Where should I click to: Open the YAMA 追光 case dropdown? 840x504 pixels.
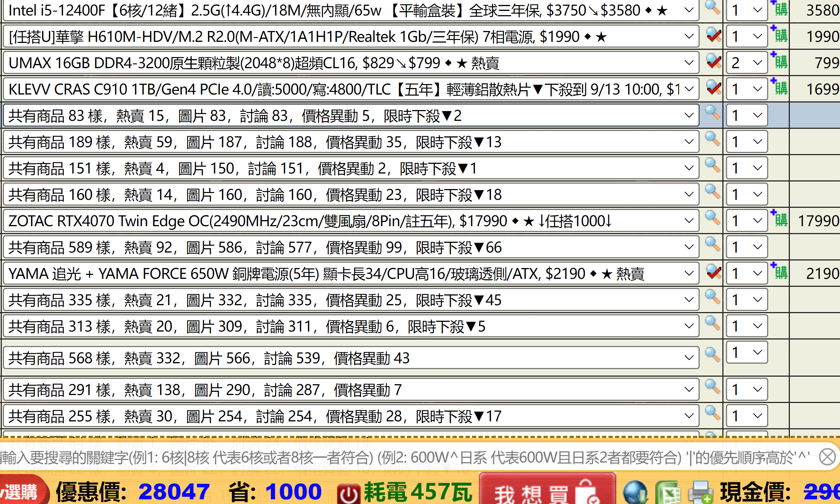351,273
